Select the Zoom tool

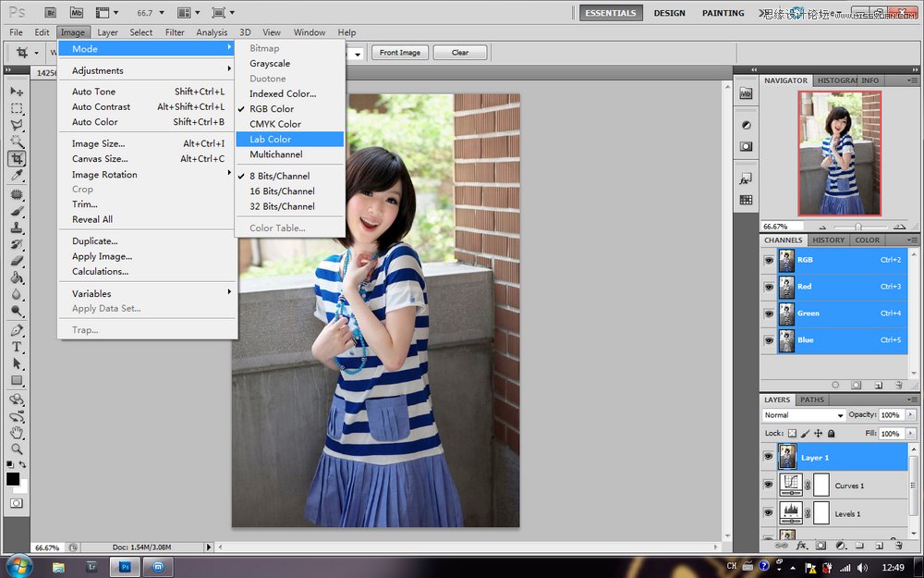click(16, 449)
